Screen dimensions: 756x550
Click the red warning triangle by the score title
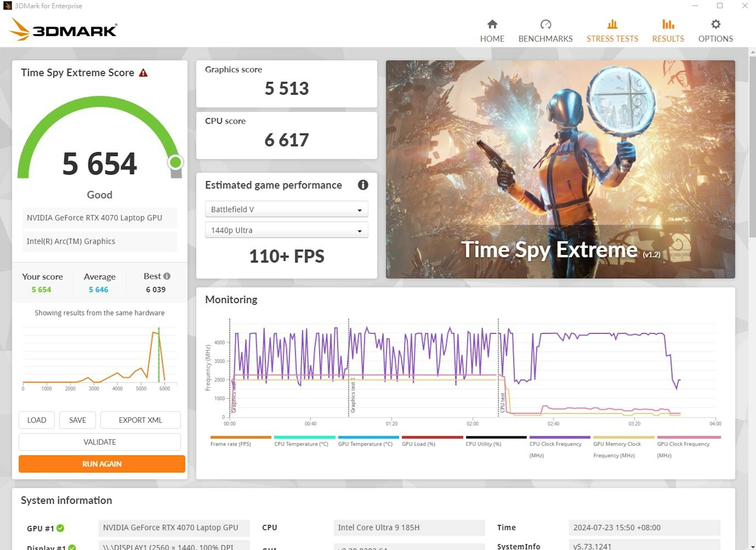pos(143,73)
